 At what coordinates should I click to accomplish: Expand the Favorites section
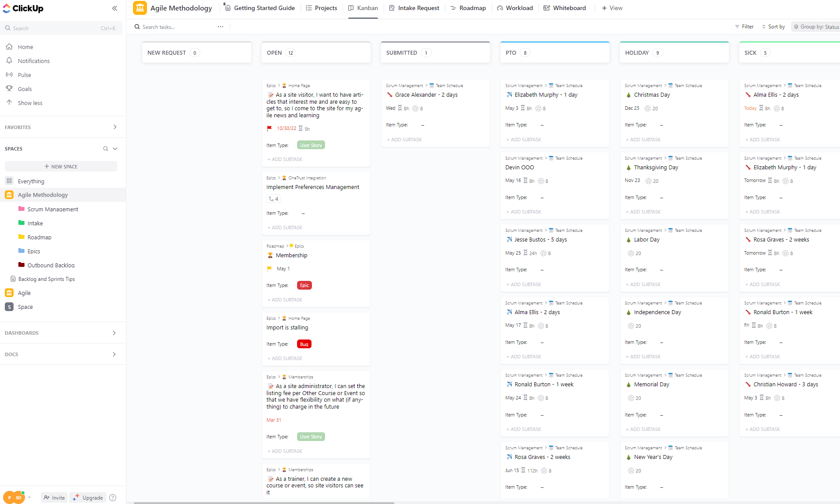(x=115, y=127)
